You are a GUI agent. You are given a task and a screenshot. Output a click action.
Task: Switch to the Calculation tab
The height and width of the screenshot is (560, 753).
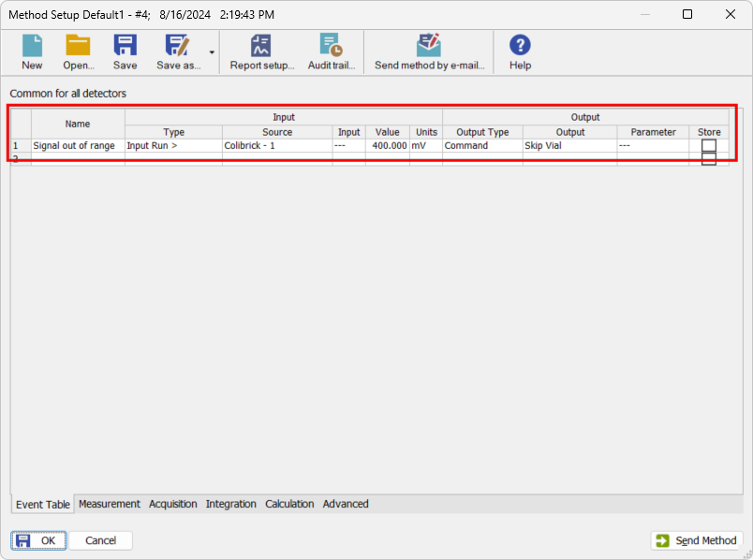point(289,504)
